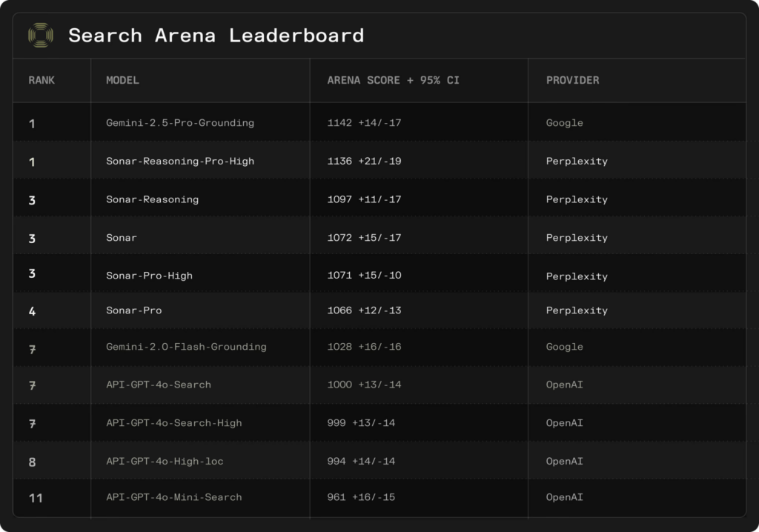The image size is (759, 532).
Task: Click the 1072 +15/-17 score for Sonar
Action: [x=364, y=238]
